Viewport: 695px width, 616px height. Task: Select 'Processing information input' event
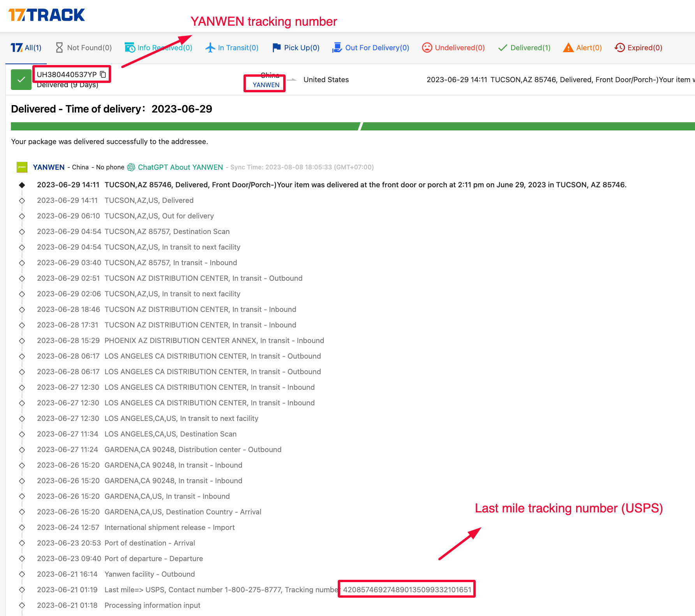click(118, 605)
